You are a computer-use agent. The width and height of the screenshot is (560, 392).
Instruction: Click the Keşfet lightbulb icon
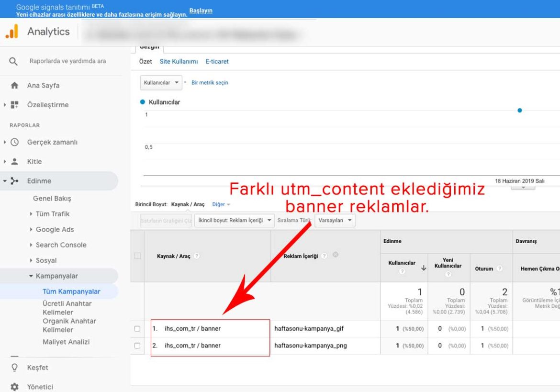(14, 368)
